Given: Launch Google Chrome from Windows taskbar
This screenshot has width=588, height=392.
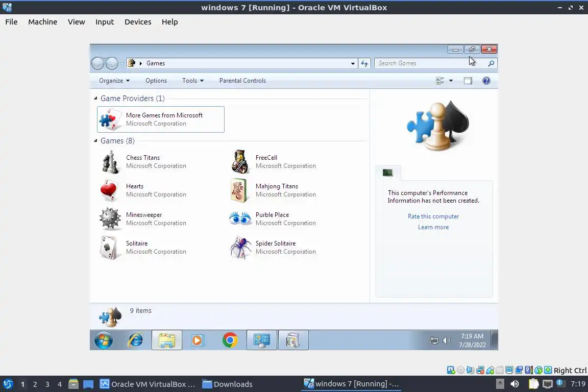Looking at the screenshot, I should [x=230, y=340].
